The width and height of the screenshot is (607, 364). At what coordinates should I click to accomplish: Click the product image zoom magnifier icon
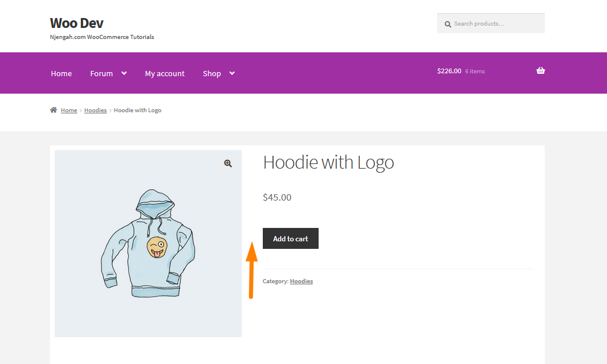tap(228, 163)
